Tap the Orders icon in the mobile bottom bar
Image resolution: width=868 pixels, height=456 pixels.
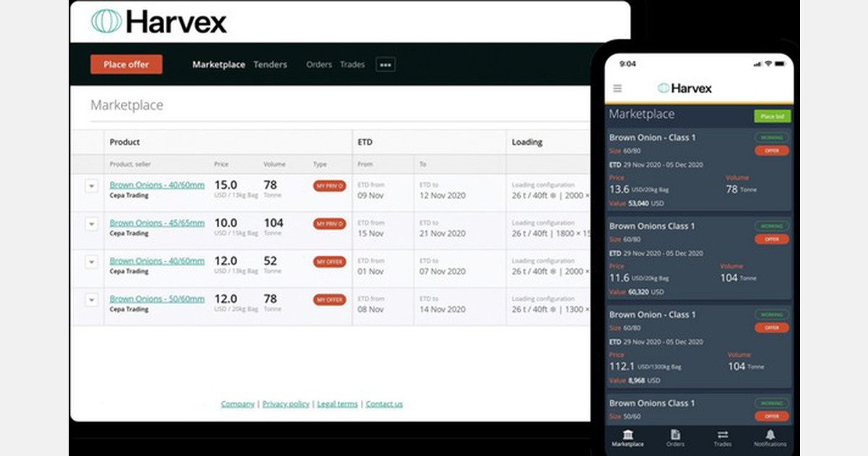[x=675, y=437]
